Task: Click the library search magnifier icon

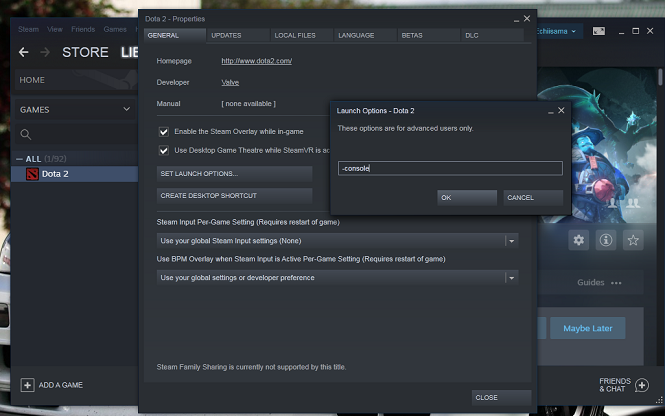Action: [x=25, y=134]
